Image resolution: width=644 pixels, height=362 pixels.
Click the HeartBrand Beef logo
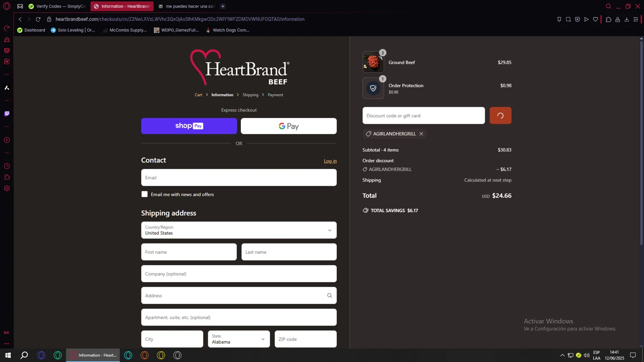point(240,67)
